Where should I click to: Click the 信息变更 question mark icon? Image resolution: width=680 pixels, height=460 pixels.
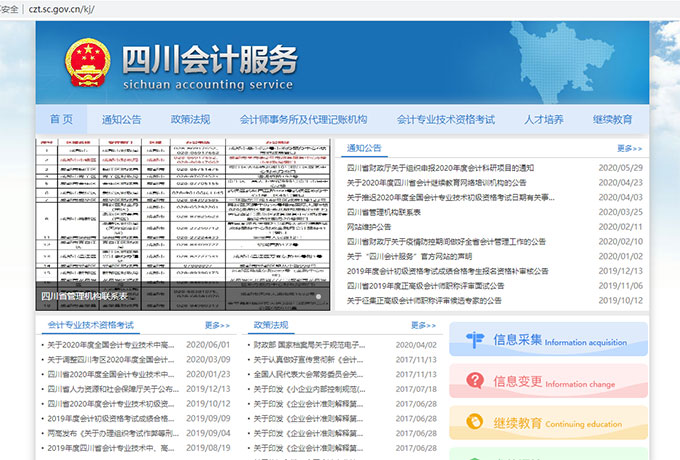(x=474, y=381)
